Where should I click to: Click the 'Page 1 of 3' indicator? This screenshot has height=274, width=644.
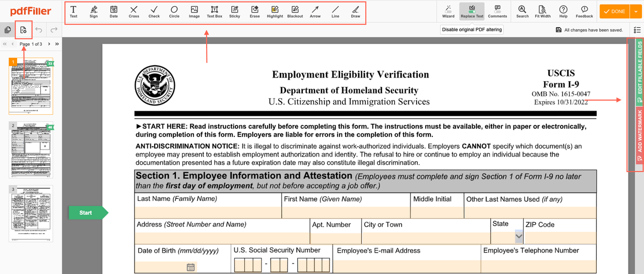[x=31, y=44]
